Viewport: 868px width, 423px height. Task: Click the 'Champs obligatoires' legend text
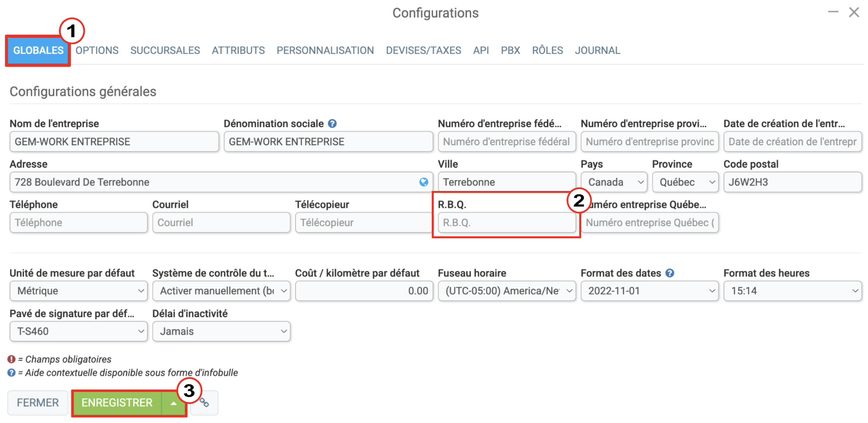pos(68,359)
